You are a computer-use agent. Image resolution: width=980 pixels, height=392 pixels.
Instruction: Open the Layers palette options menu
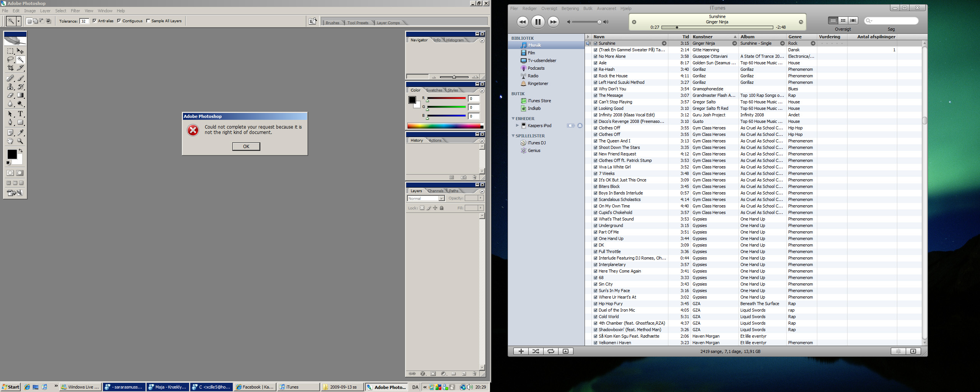click(482, 191)
